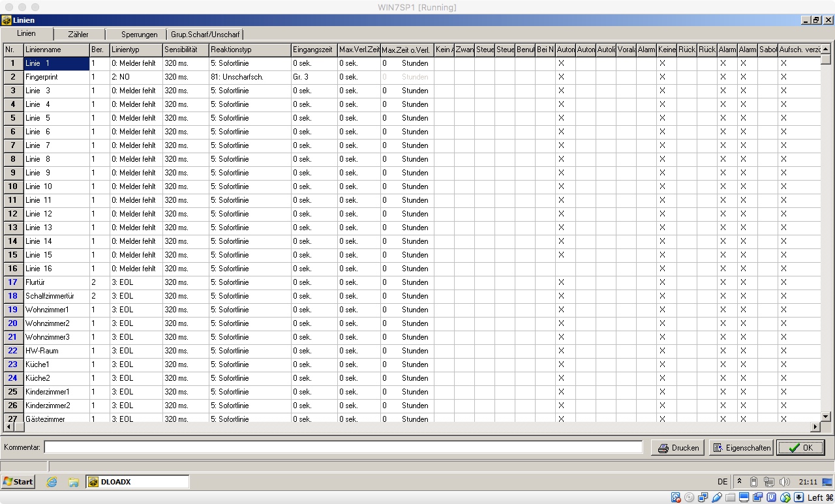Viewport: 835px width, 504px height.
Task: Click the Start button
Action: (x=18, y=482)
